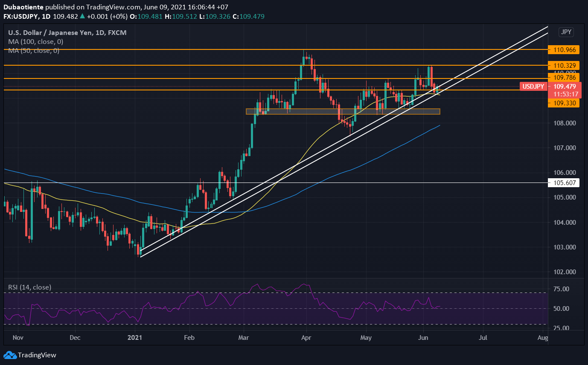Click the red USDJPY symbol label
This screenshot has height=365, width=588.
tap(533, 87)
